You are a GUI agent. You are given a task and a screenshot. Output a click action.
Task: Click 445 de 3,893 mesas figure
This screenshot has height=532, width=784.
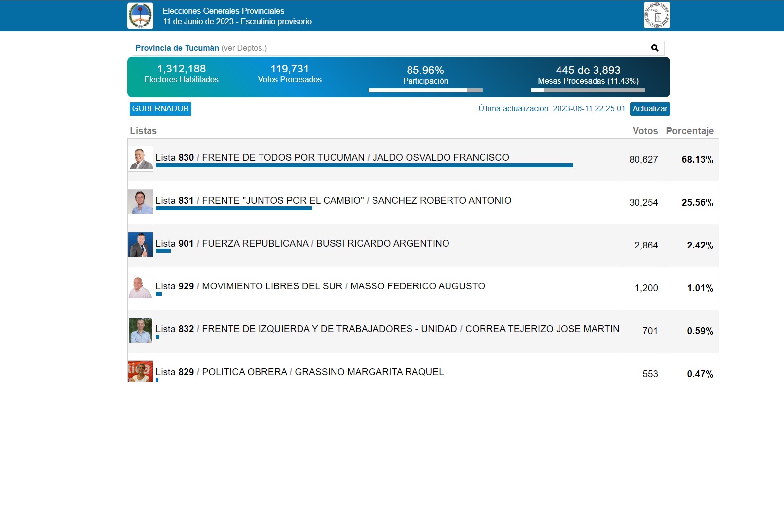(x=588, y=70)
